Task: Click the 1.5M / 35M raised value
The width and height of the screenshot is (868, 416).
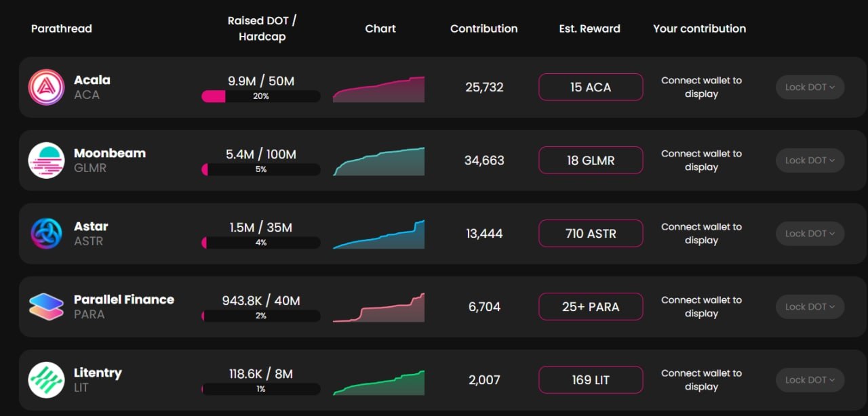Action: [261, 228]
